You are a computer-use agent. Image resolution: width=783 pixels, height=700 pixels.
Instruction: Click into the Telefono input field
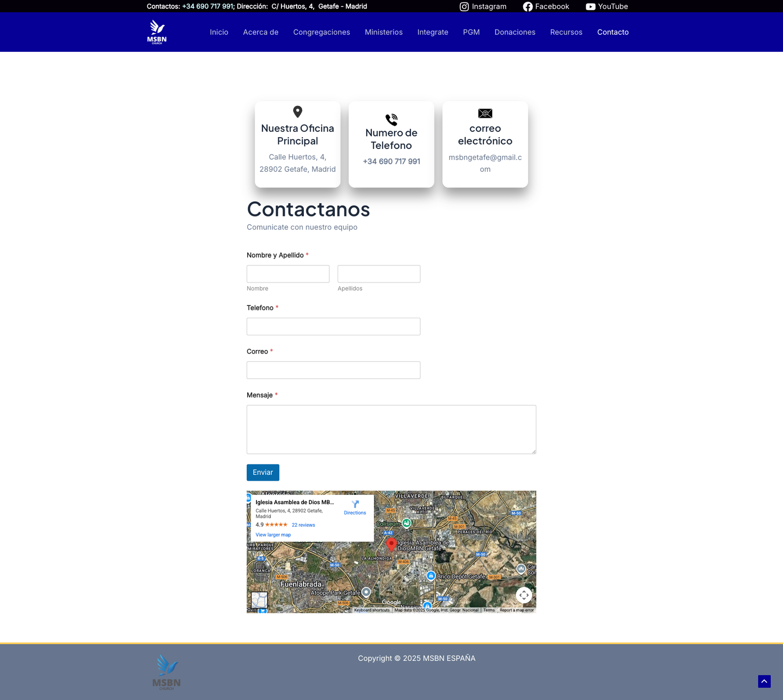[333, 327]
